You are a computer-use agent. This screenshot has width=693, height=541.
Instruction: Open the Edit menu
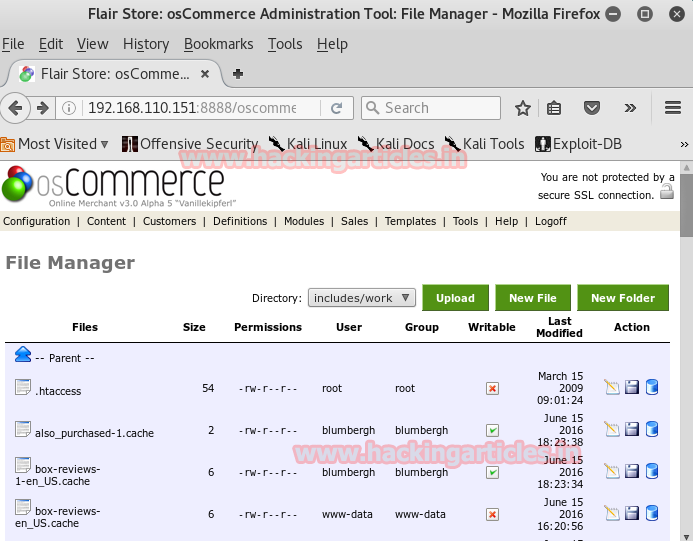point(51,44)
